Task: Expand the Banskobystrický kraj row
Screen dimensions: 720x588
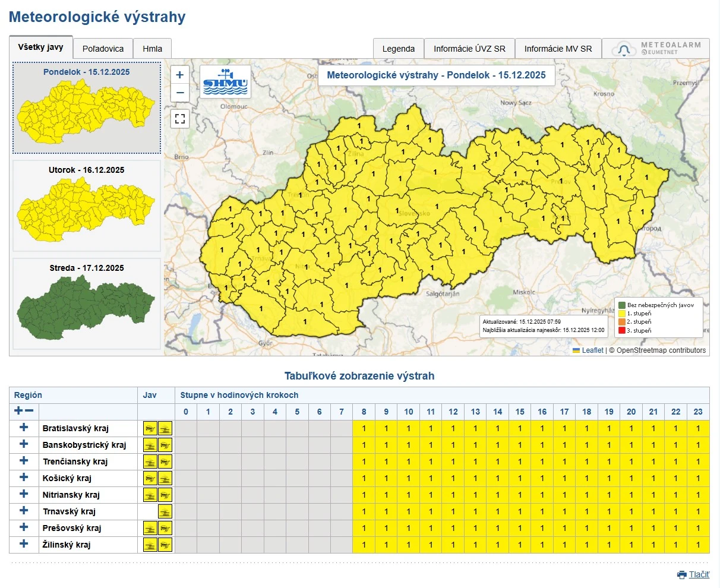Action: point(24,444)
